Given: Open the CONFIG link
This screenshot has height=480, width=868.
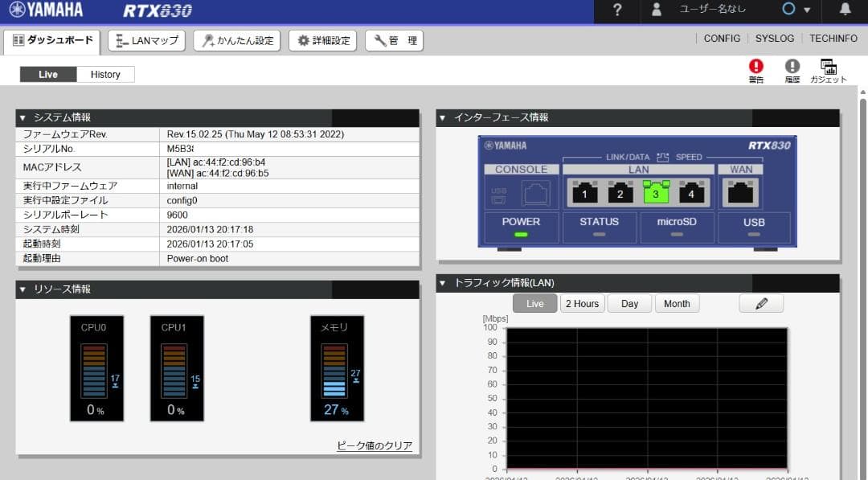Looking at the screenshot, I should [721, 38].
